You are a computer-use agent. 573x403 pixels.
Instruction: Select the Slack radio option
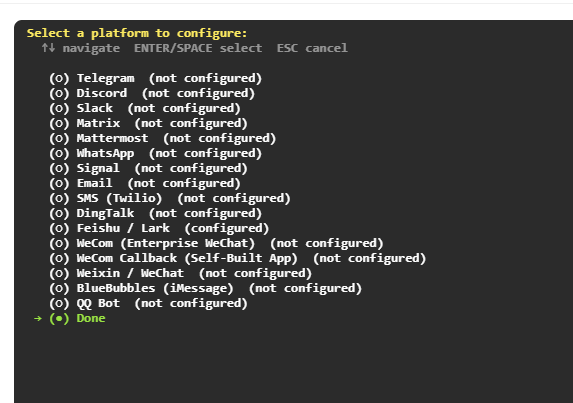click(x=59, y=108)
